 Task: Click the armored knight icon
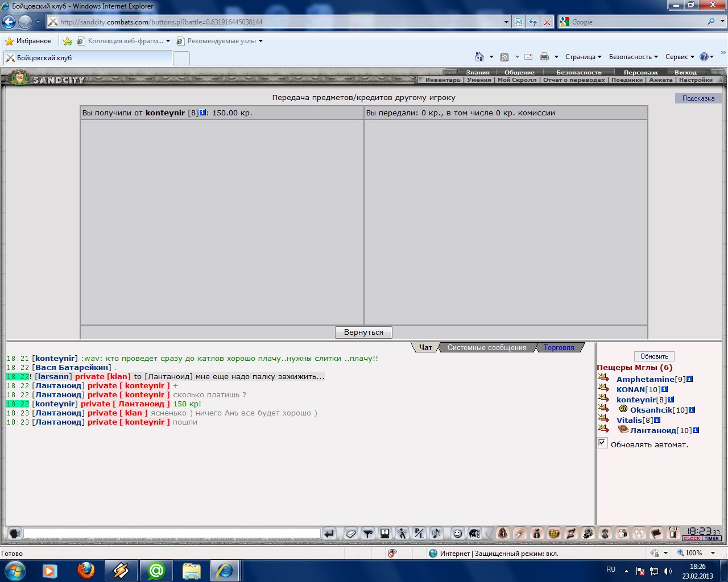point(605,533)
